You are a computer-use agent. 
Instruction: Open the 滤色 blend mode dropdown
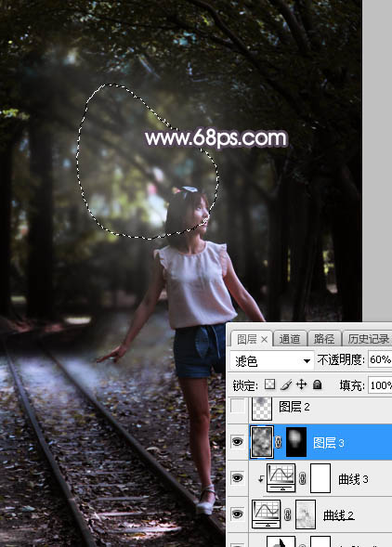point(271,360)
